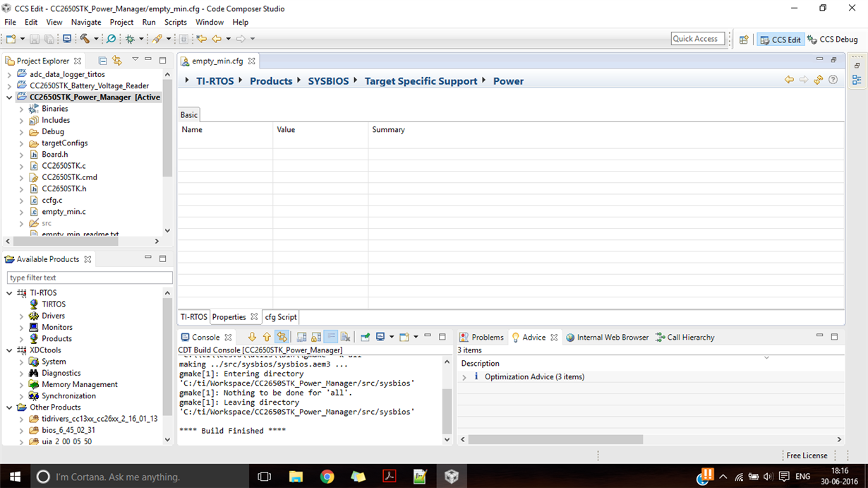Switch to Problems tab
This screenshot has height=488, width=868.
[481, 338]
